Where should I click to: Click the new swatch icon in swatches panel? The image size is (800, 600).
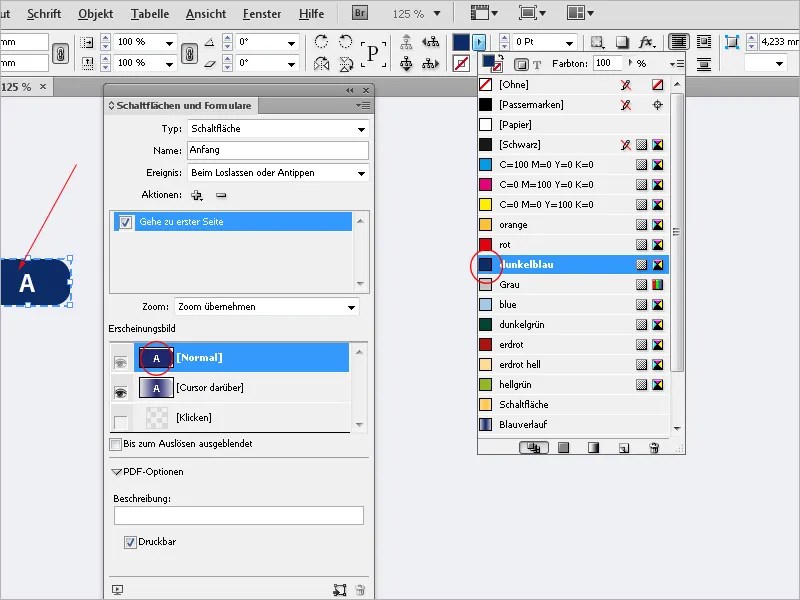pos(623,448)
